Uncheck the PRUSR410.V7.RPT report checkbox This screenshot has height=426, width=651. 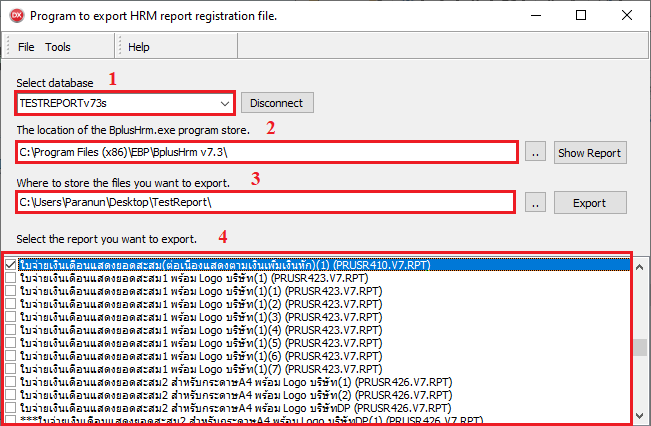click(11, 265)
